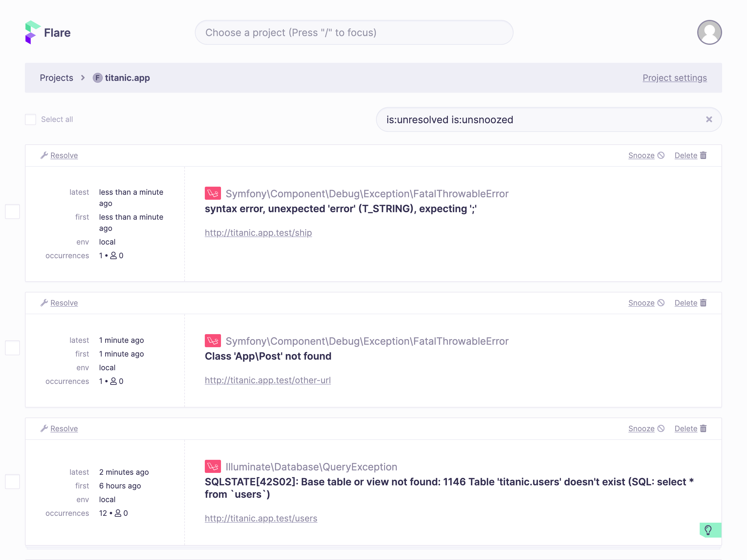Screen dimensions: 747x560
Task: Clear the search filter with the X
Action: click(709, 119)
